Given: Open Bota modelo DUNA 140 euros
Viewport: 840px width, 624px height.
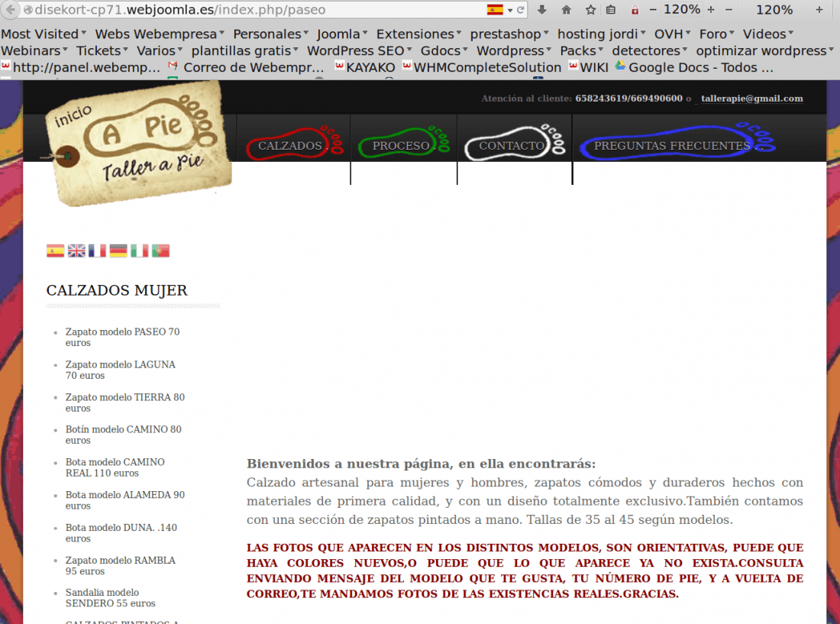Looking at the screenshot, I should click(121, 532).
